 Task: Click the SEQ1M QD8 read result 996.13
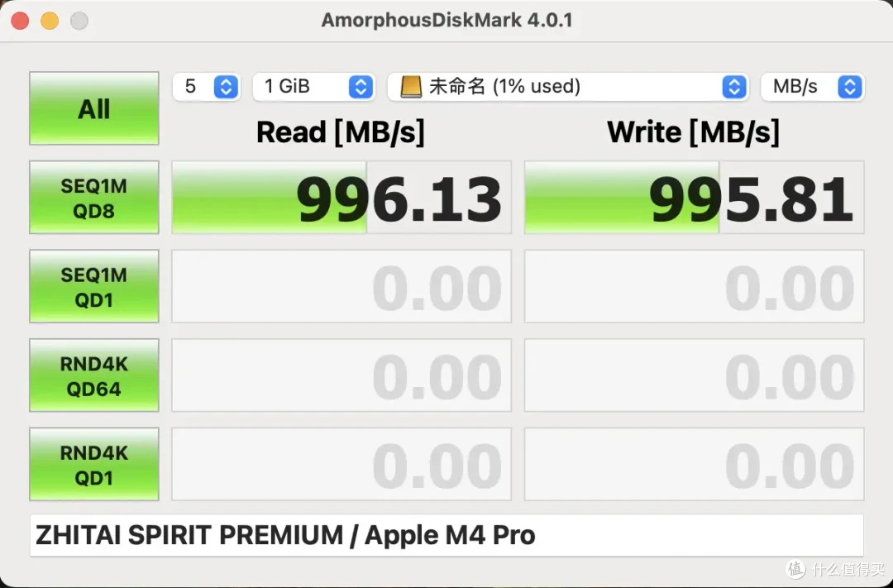[x=341, y=197]
